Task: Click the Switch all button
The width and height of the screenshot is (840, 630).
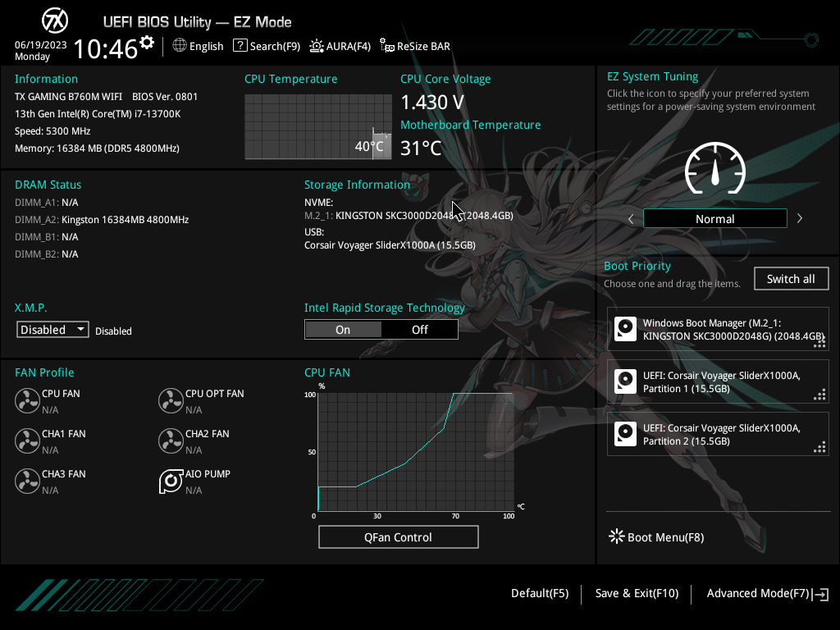Action: [791, 279]
